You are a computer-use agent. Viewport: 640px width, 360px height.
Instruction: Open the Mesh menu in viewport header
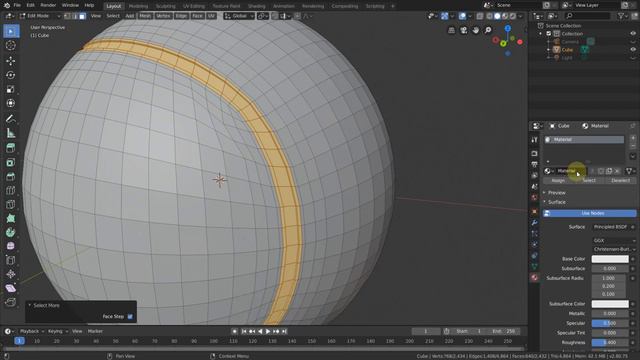coord(145,16)
